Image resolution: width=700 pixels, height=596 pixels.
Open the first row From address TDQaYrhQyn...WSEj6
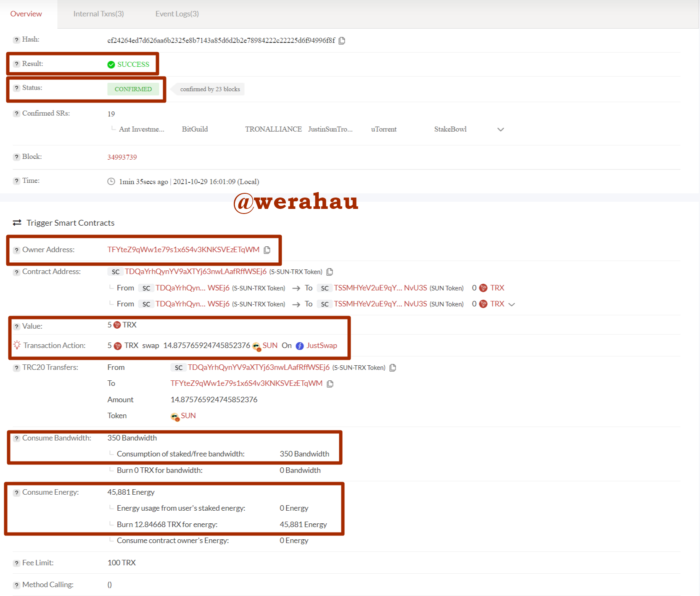coord(193,288)
